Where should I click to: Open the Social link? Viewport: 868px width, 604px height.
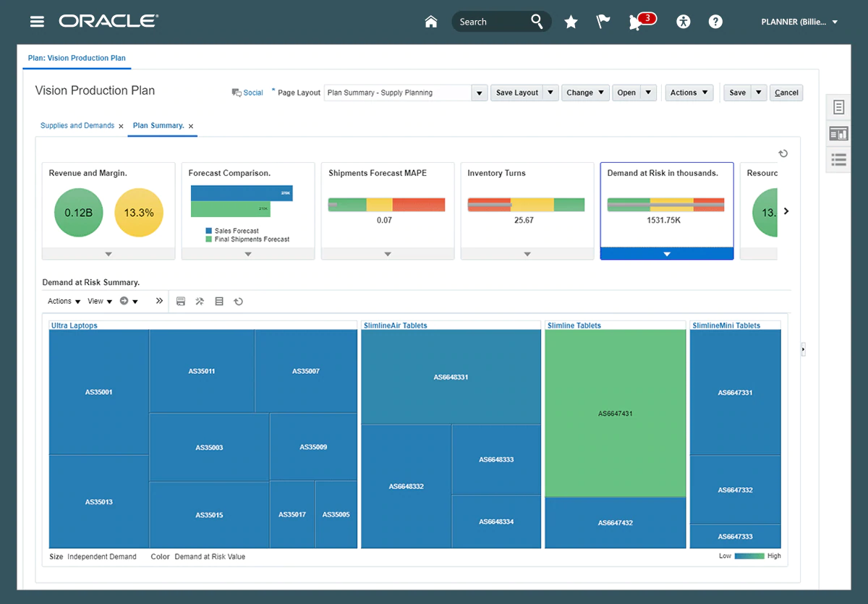tap(247, 93)
